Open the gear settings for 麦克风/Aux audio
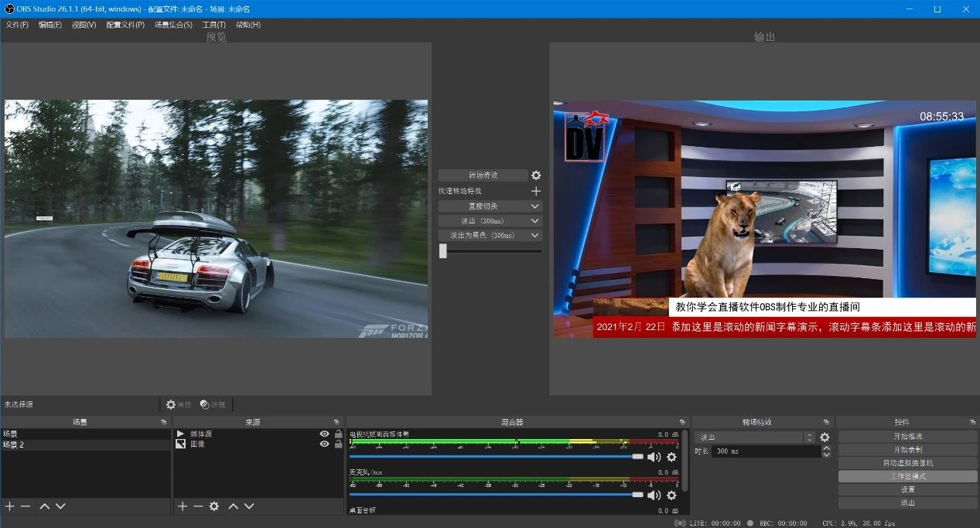The height and width of the screenshot is (528, 980). click(671, 495)
